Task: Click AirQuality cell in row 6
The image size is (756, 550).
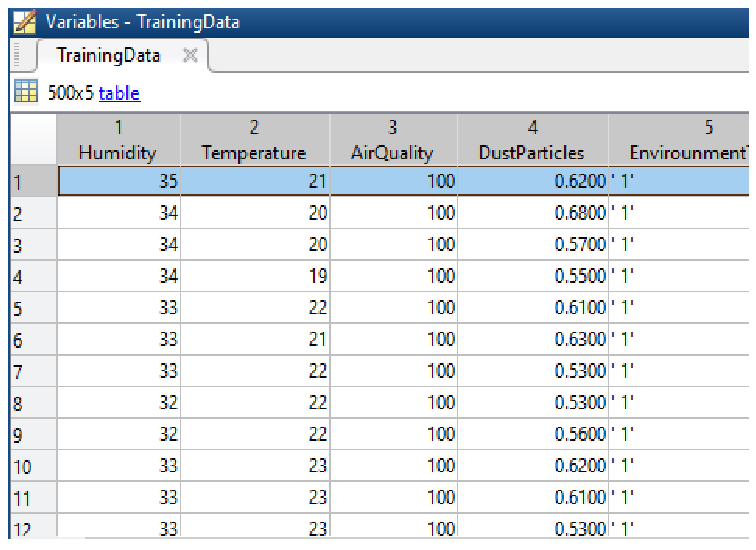Action: [x=393, y=339]
